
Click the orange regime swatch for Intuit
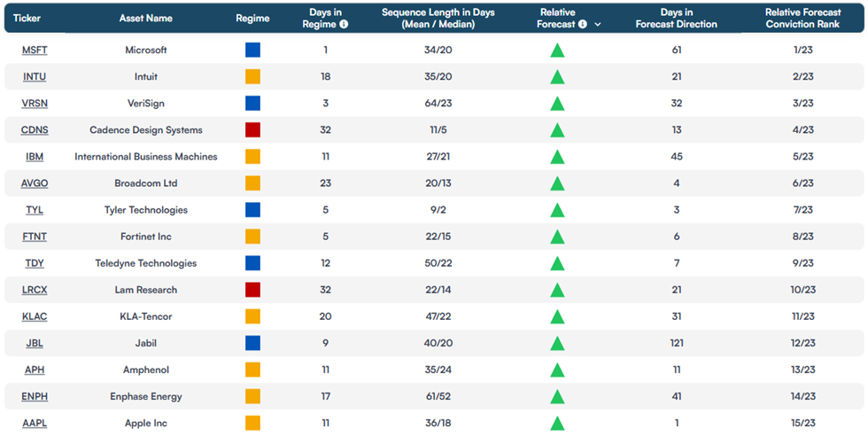point(253,76)
